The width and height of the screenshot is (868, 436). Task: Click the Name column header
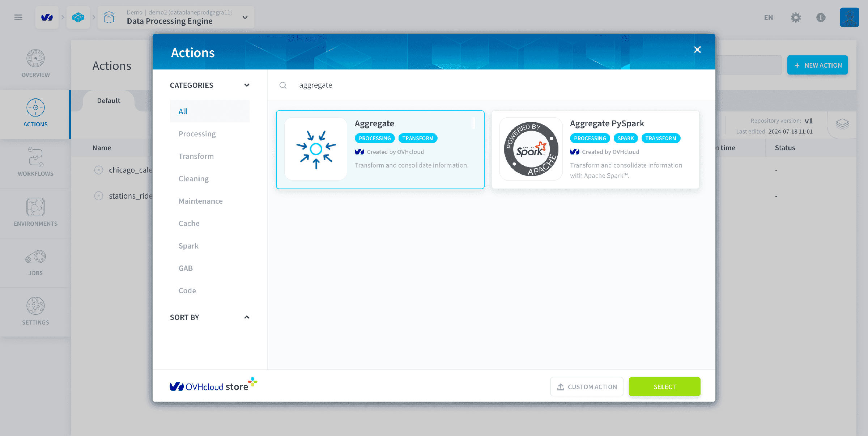coord(102,148)
